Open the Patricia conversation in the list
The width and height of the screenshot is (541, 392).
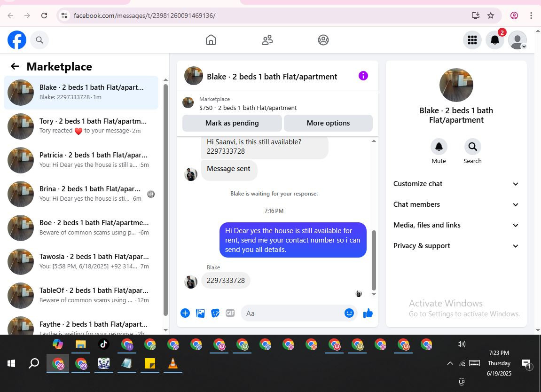(x=81, y=160)
